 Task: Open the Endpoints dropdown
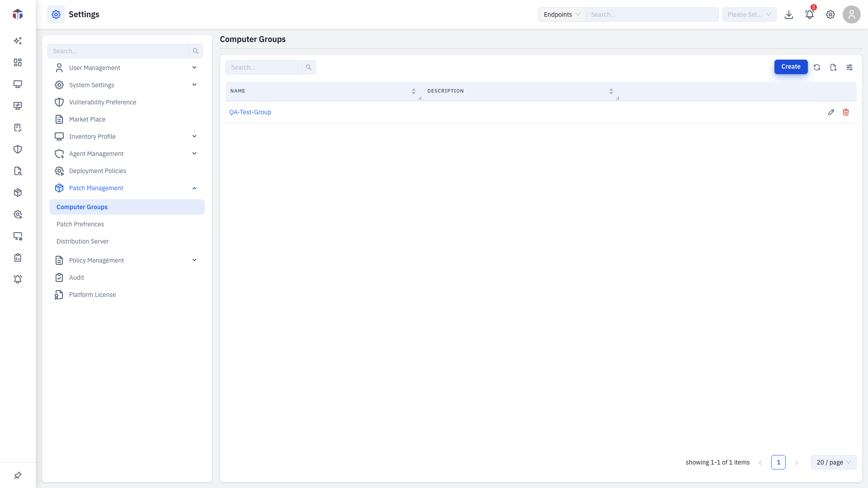click(x=562, y=14)
